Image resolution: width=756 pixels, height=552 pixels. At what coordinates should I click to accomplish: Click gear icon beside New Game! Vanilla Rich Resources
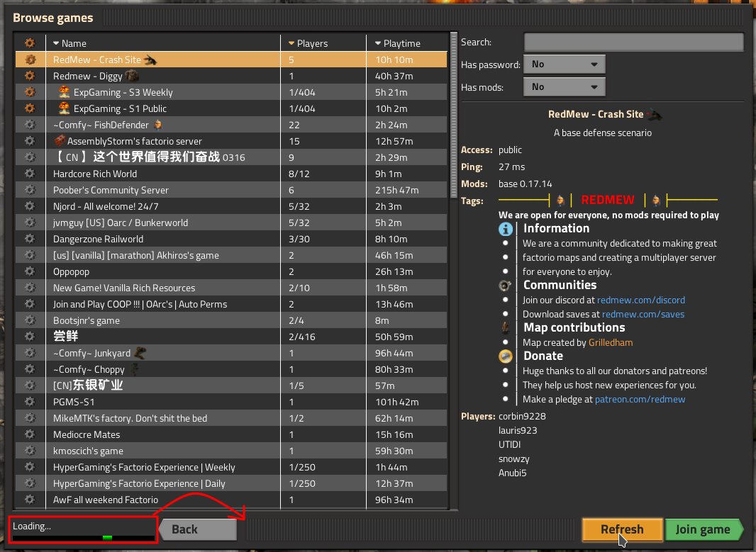click(x=30, y=288)
